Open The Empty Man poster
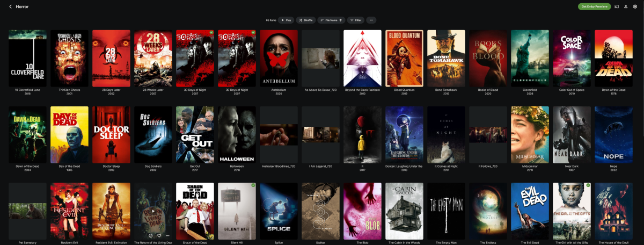644x245 pixels. click(446, 211)
